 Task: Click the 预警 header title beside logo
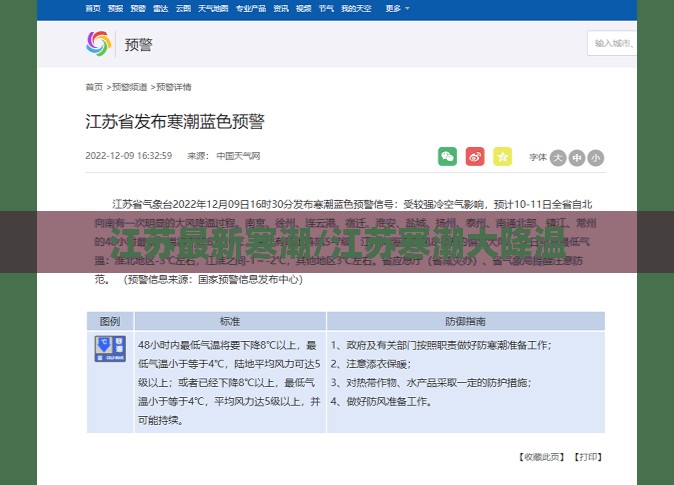point(138,44)
